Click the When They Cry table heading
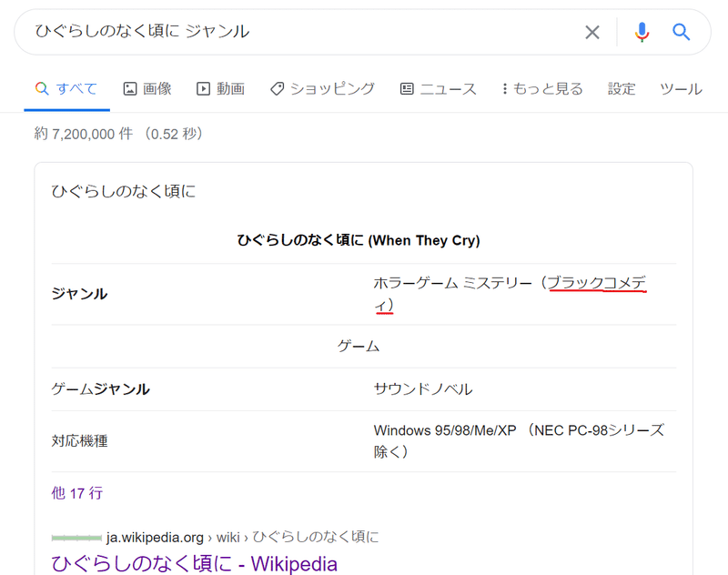 pos(359,240)
